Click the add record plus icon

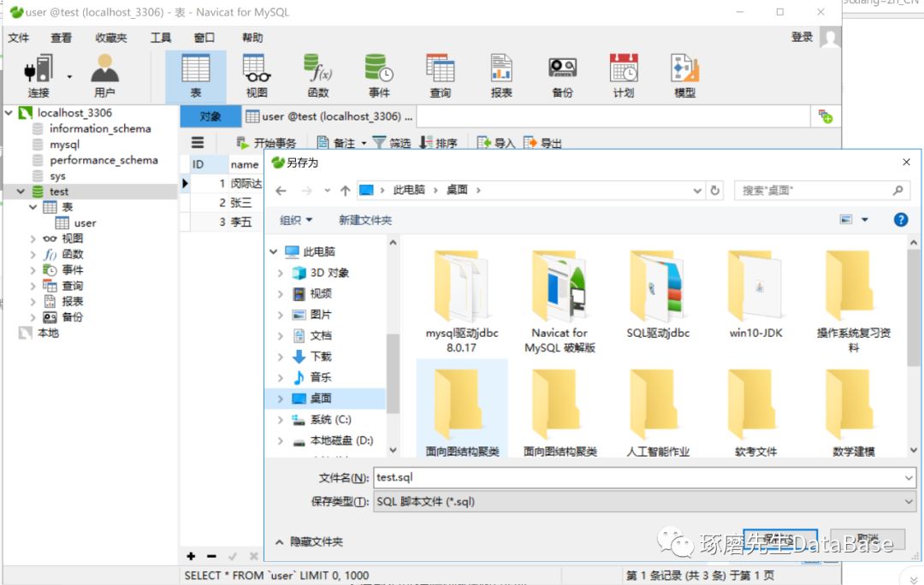tap(191, 556)
